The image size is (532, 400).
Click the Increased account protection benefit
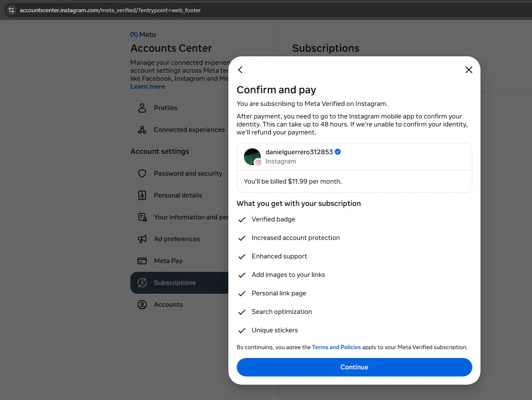tap(296, 238)
